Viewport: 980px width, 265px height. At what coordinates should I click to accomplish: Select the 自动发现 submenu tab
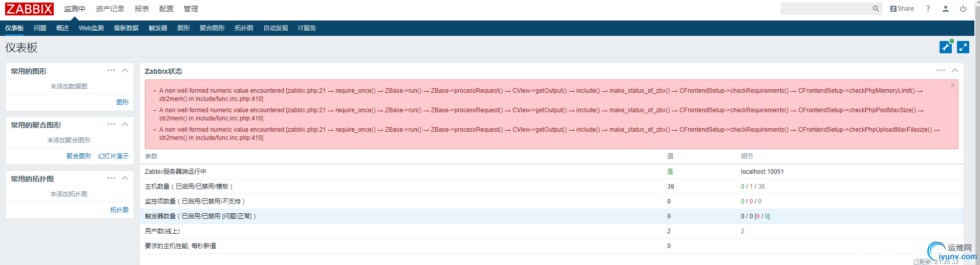[x=276, y=28]
